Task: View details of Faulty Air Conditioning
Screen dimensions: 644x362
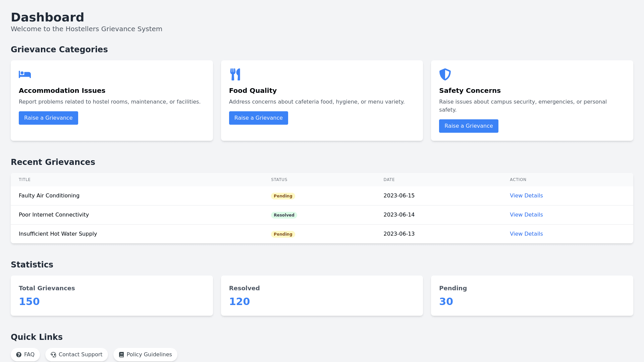Action: tap(526, 196)
